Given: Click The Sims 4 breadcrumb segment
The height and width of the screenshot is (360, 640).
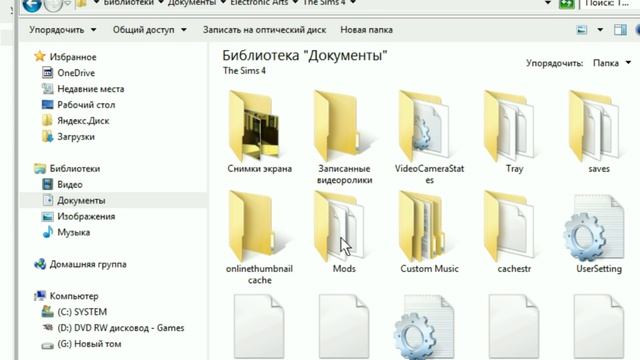Looking at the screenshot, I should pyautogui.click(x=324, y=3).
